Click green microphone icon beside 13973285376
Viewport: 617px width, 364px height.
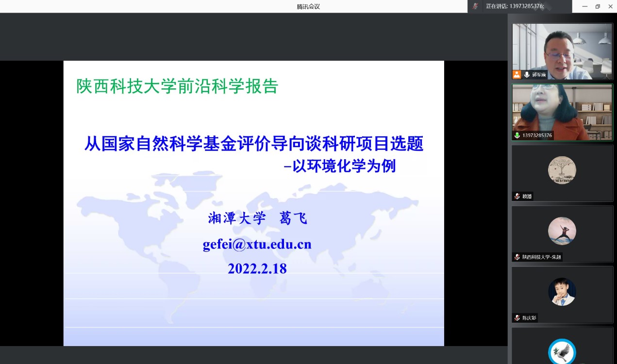coord(517,135)
